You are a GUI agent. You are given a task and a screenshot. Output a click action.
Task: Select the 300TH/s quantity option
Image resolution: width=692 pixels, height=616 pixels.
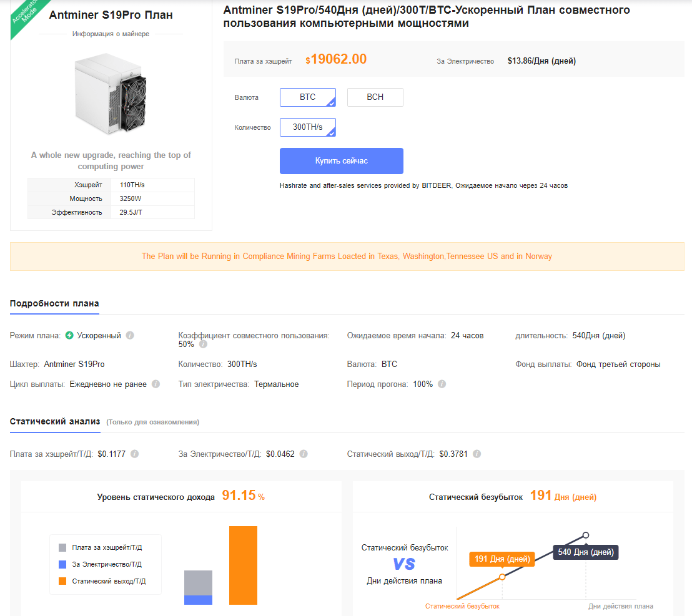[x=308, y=127]
